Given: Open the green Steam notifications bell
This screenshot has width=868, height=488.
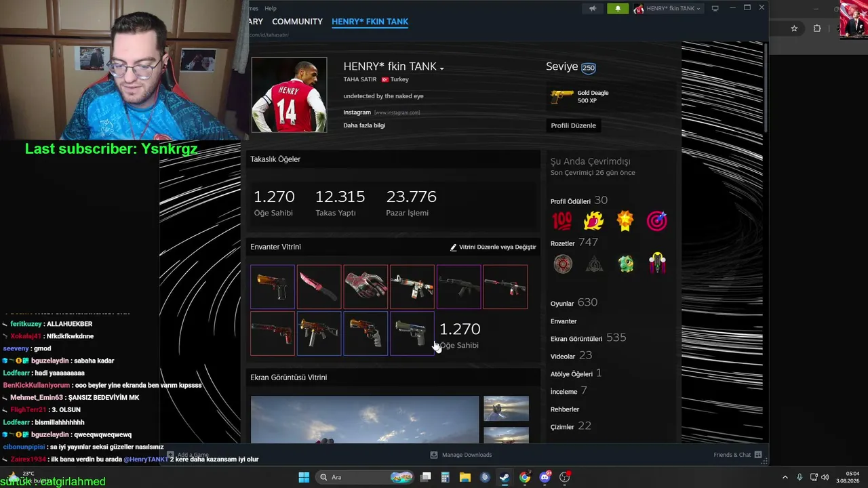Looking at the screenshot, I should pyautogui.click(x=618, y=9).
